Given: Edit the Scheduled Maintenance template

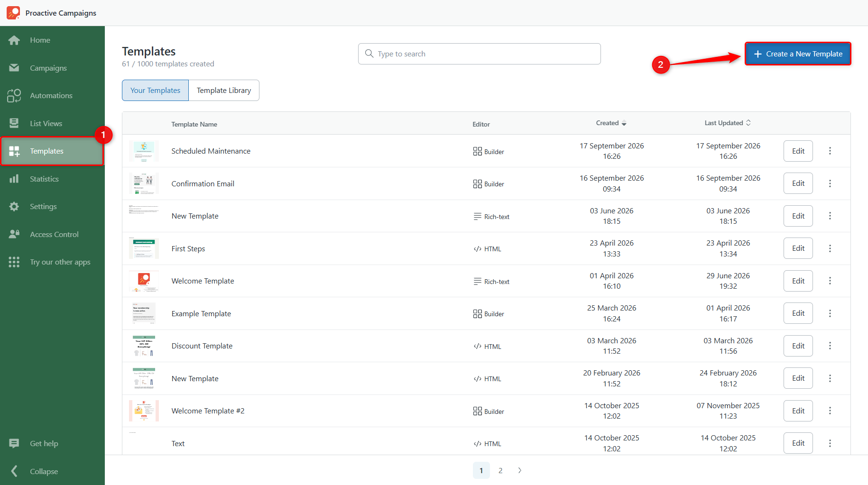Looking at the screenshot, I should point(798,151).
